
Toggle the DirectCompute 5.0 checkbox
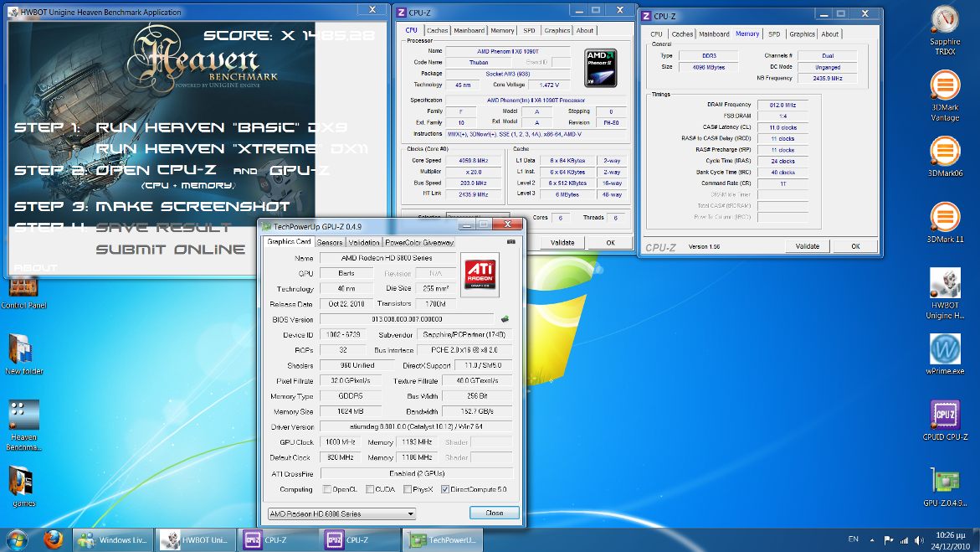tap(445, 489)
